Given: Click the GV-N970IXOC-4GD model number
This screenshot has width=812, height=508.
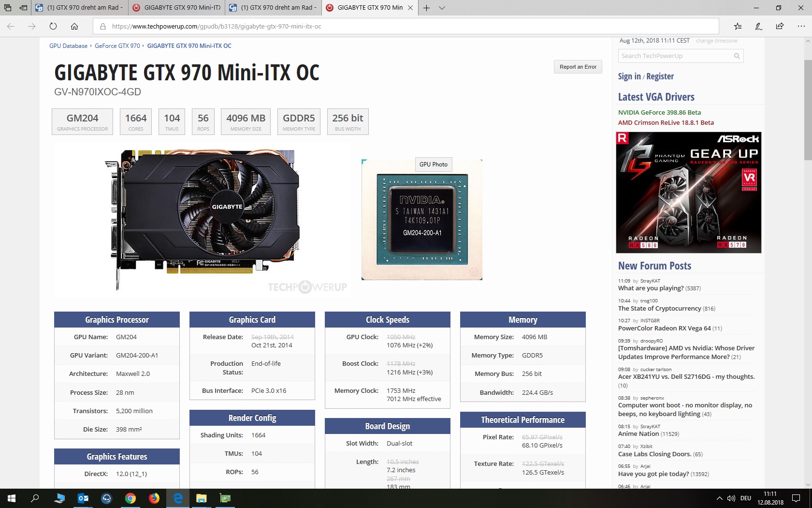Looking at the screenshot, I should coord(98,92).
